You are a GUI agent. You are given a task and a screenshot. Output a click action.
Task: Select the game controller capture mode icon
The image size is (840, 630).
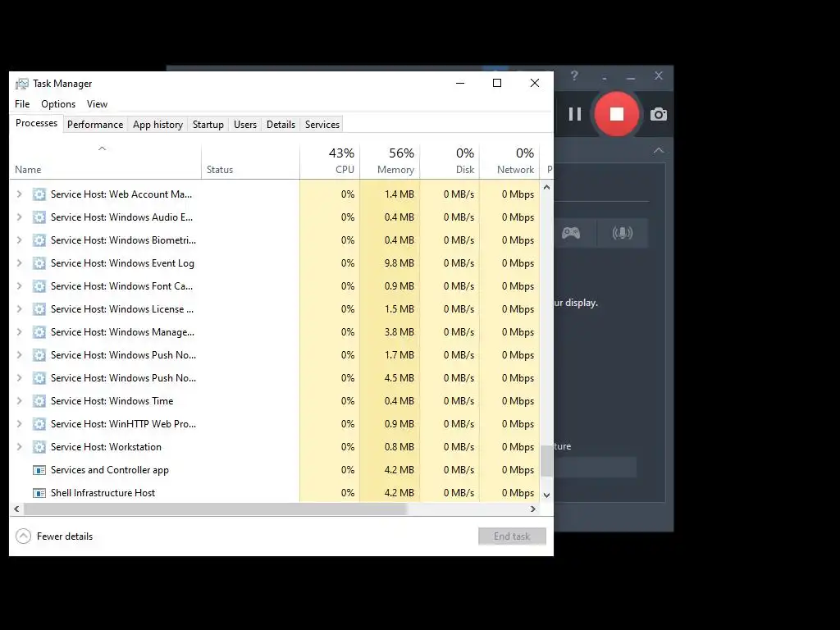[571, 233]
